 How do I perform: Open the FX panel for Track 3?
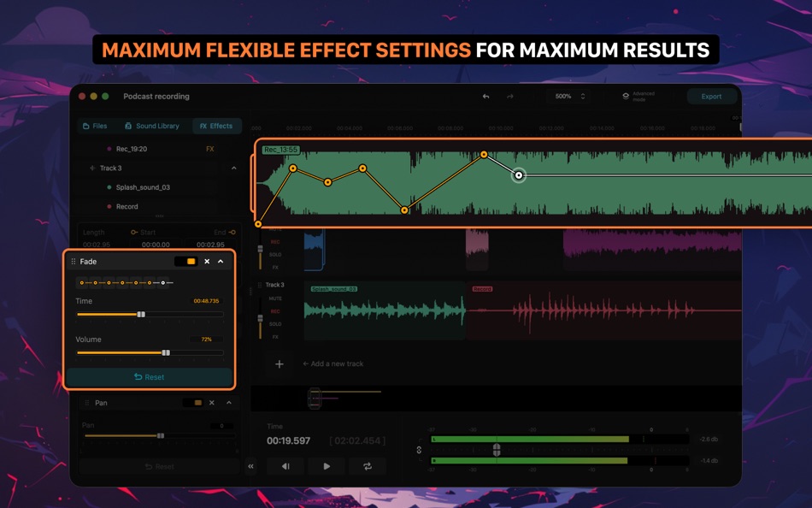274,336
